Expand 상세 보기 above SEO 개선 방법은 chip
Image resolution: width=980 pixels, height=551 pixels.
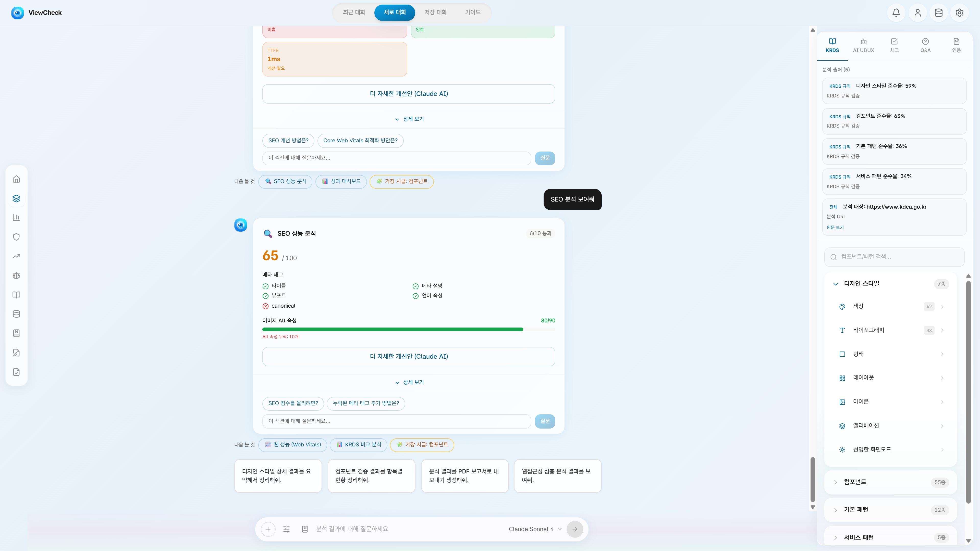coord(409,119)
